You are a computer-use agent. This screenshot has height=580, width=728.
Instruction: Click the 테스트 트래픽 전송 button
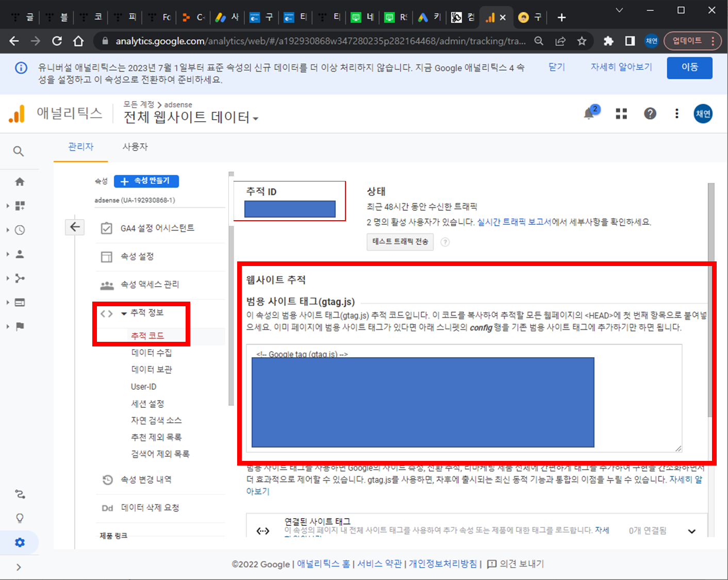click(x=400, y=242)
